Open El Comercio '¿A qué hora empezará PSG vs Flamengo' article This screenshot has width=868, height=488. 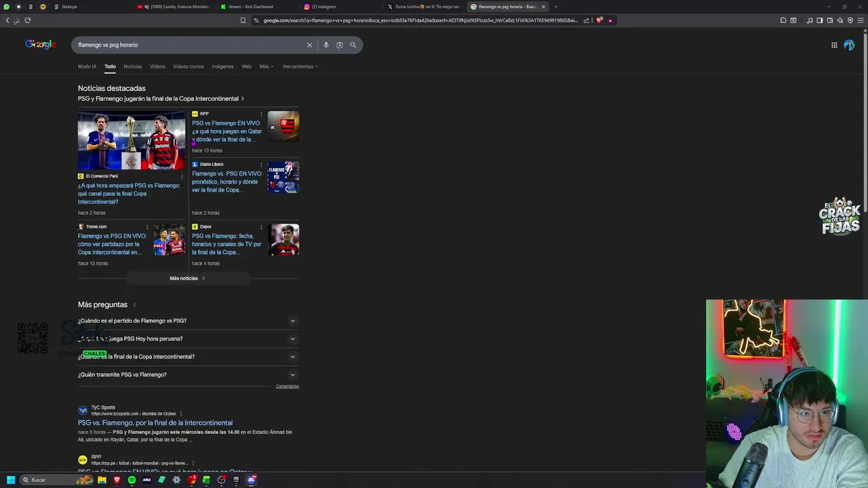pos(129,194)
